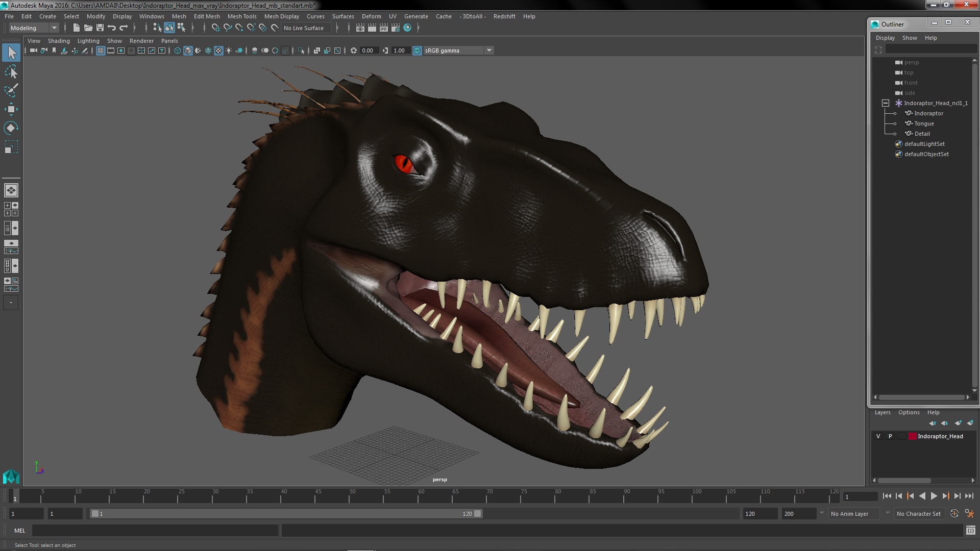Viewport: 980px width, 551px height.
Task: Open single pane layout in Quick Layout
Action: point(11,190)
